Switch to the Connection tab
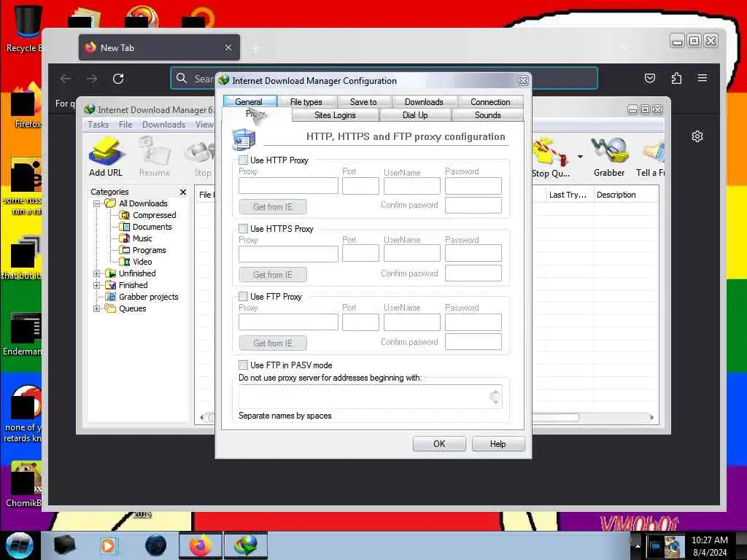The width and height of the screenshot is (747, 560). click(x=491, y=102)
